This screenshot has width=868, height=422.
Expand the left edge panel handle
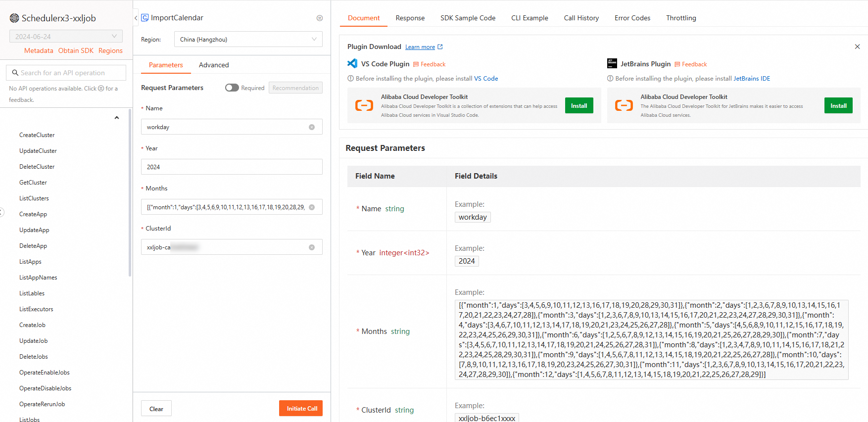click(x=1, y=212)
